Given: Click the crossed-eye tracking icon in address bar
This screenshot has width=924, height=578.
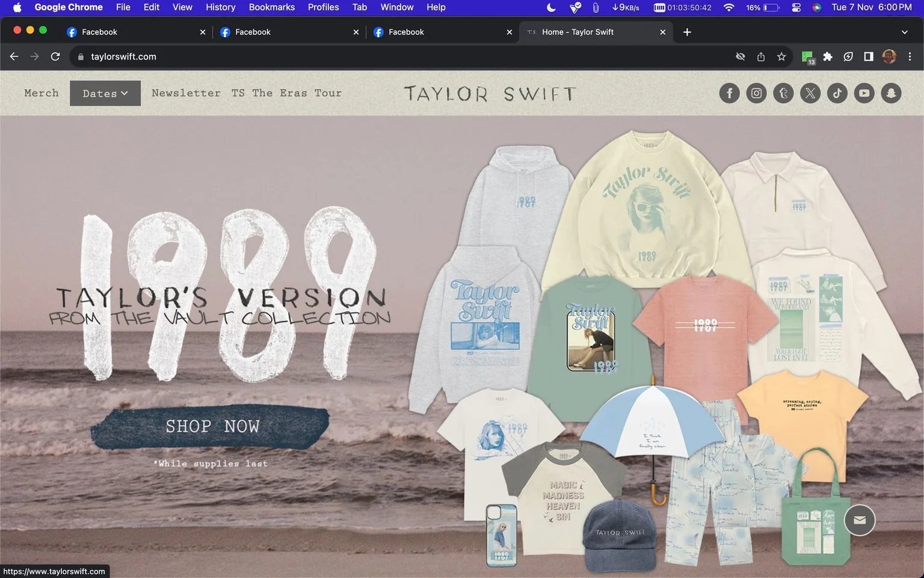Looking at the screenshot, I should coord(741,57).
